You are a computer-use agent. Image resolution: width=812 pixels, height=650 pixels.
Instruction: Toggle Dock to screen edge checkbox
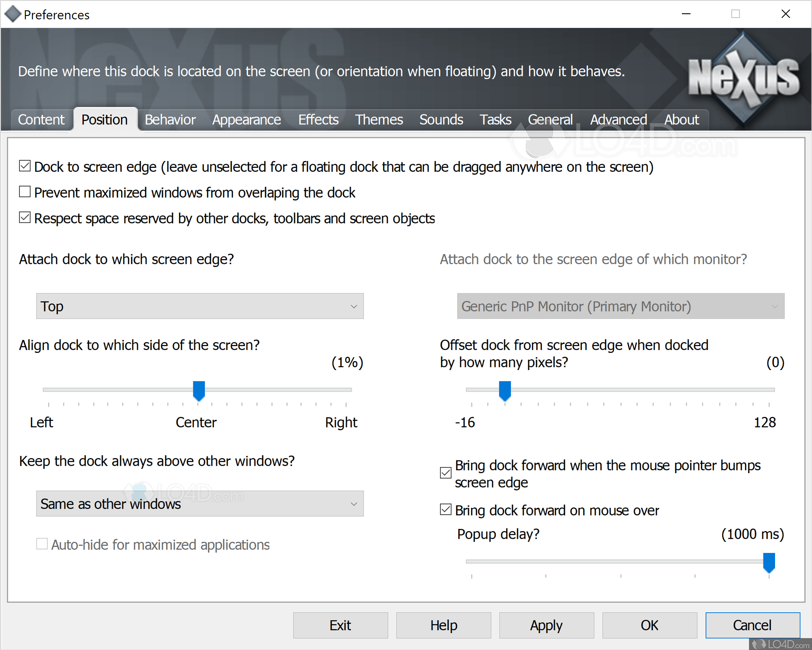(x=25, y=166)
